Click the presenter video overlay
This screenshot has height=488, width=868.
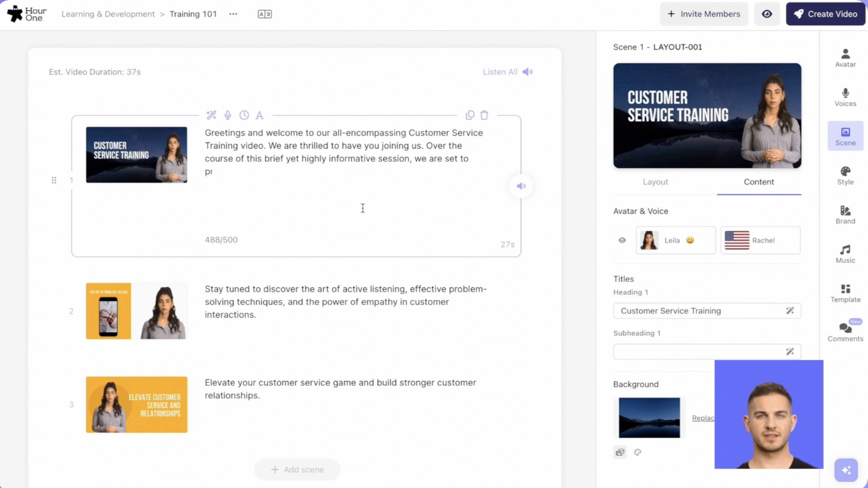point(769,414)
